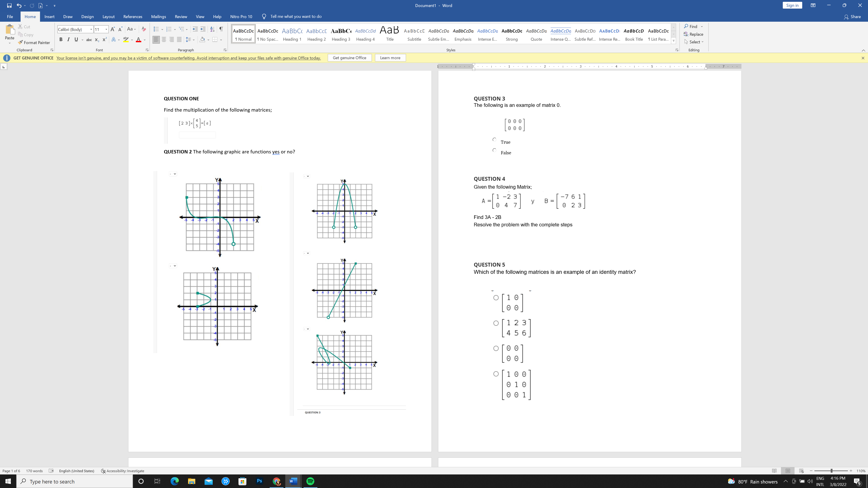The image size is (868, 488).
Task: Toggle bold formatting in the ribbon
Action: pos(61,39)
